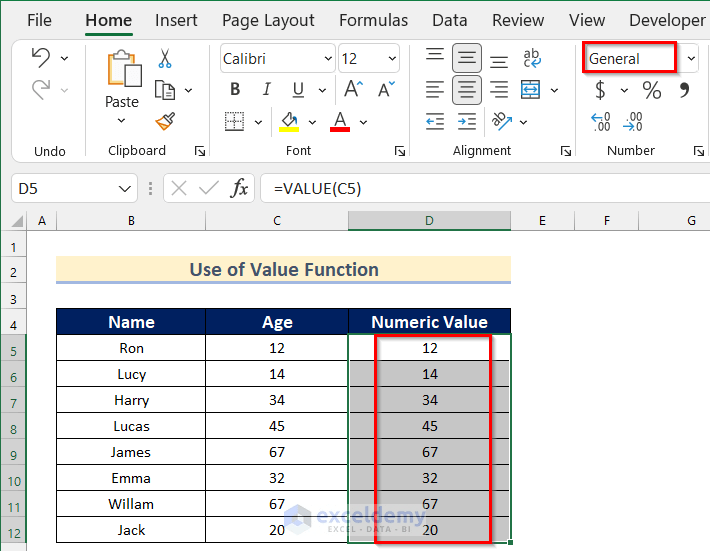Click the Paste clipboard icon

point(123,68)
